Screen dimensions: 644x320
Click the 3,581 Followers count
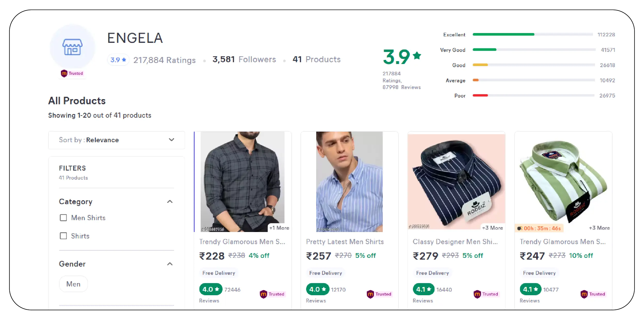tap(243, 59)
